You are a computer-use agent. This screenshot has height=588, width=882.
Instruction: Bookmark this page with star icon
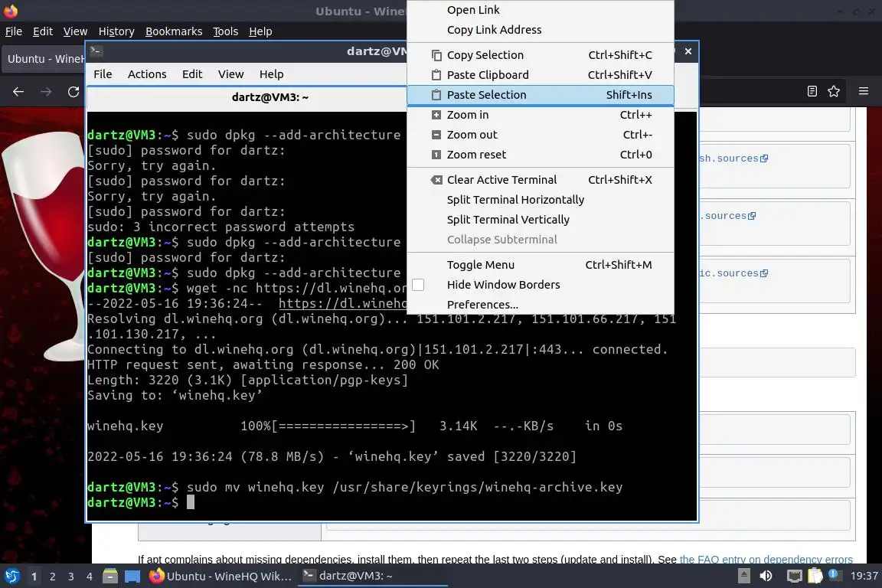click(834, 91)
